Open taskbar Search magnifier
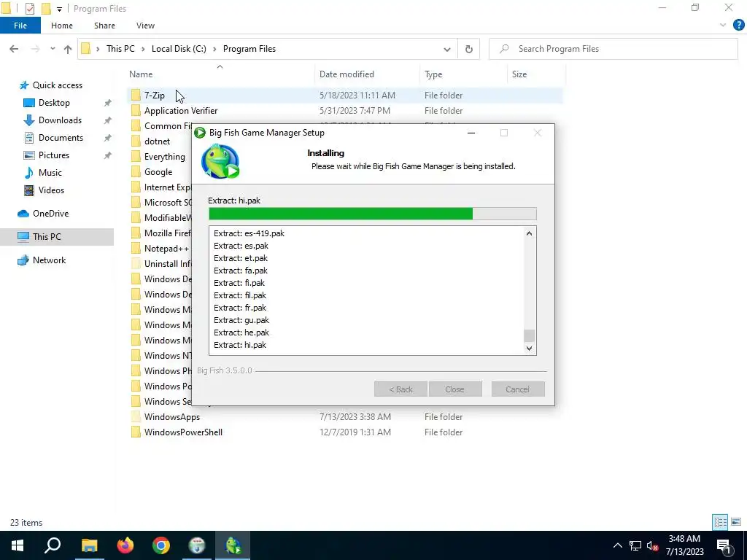Viewport: 747px width, 560px height. pos(53,545)
